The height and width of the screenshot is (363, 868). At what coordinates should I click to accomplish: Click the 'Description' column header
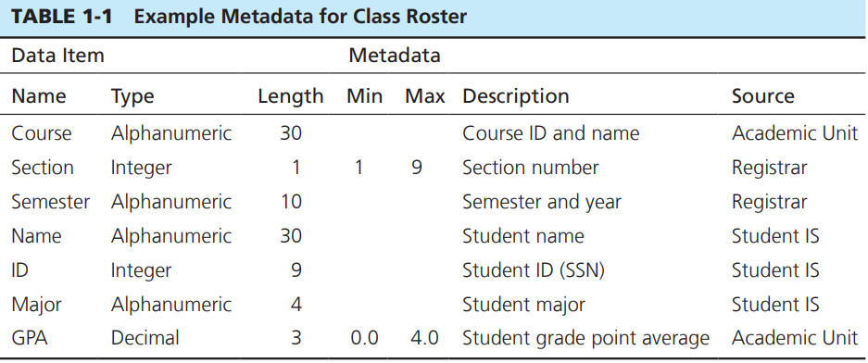[x=515, y=96]
